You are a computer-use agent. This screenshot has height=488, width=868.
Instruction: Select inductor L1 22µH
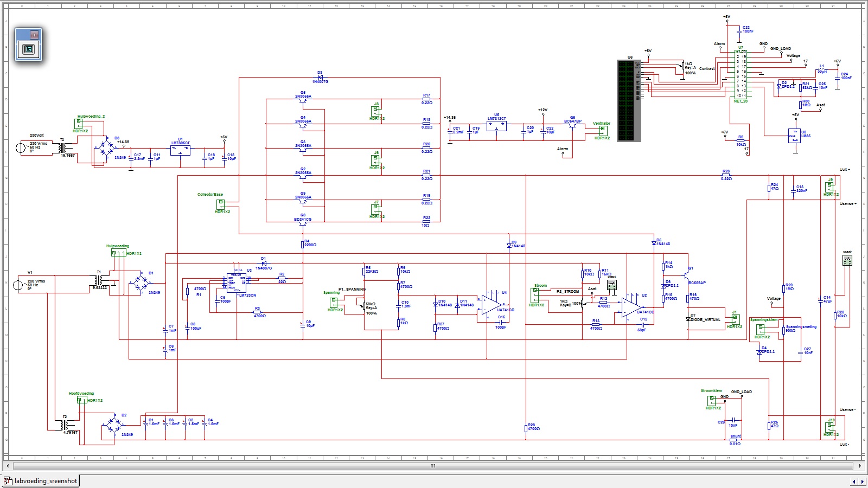coord(821,69)
